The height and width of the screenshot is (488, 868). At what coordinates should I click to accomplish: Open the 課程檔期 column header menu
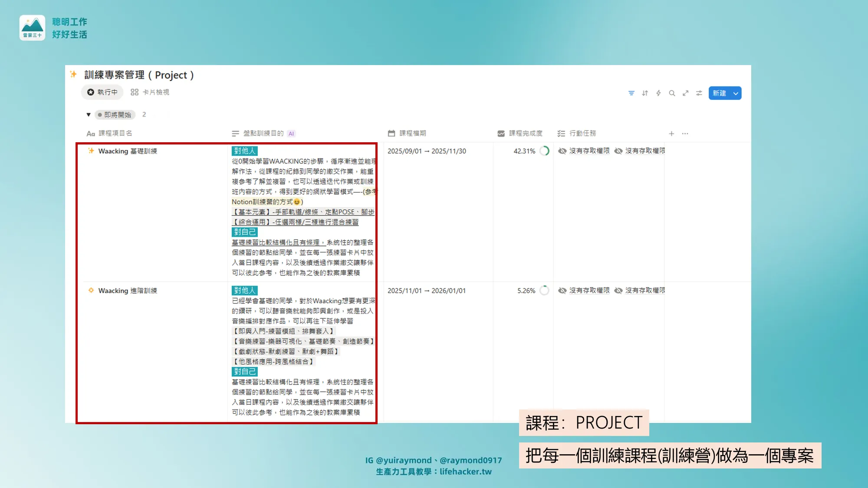[412, 133]
